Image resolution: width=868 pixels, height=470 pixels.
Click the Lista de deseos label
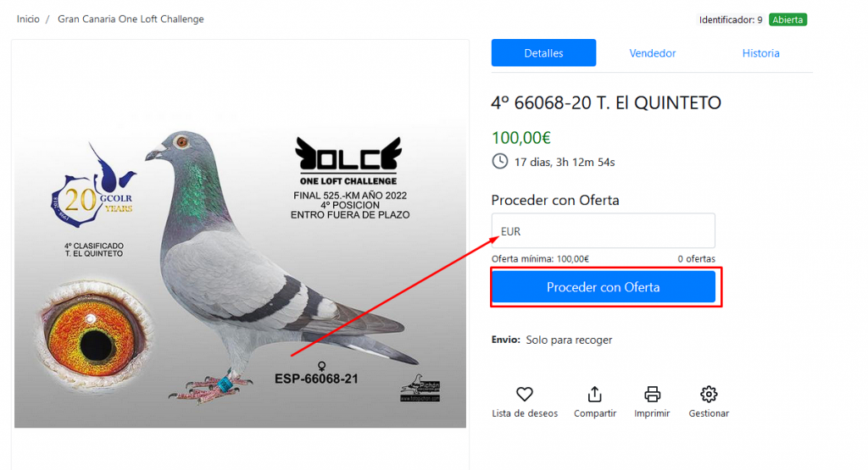click(525, 413)
